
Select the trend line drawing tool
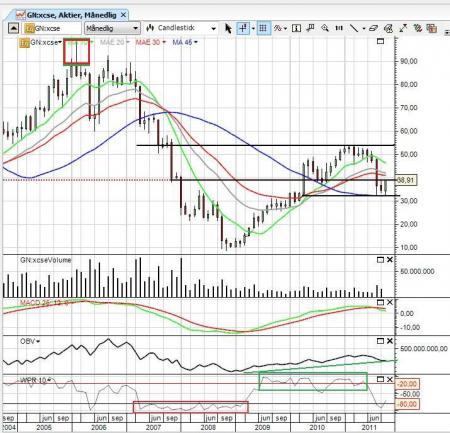coord(354,28)
